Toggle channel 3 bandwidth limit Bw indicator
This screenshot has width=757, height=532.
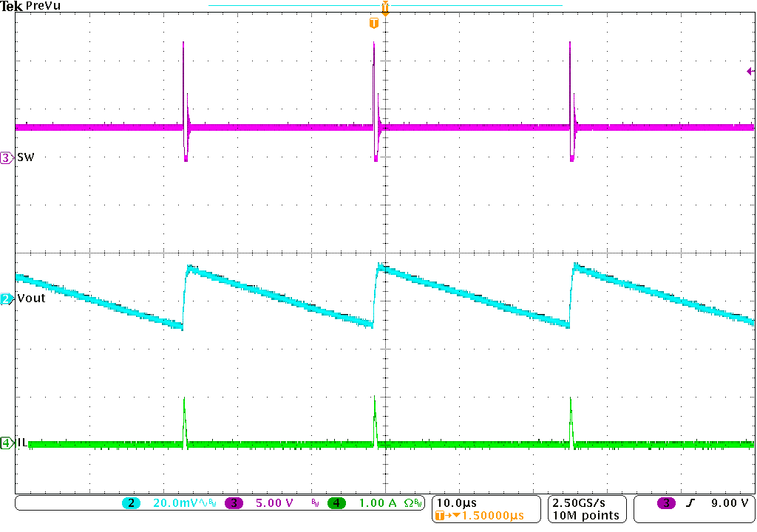pos(314,502)
